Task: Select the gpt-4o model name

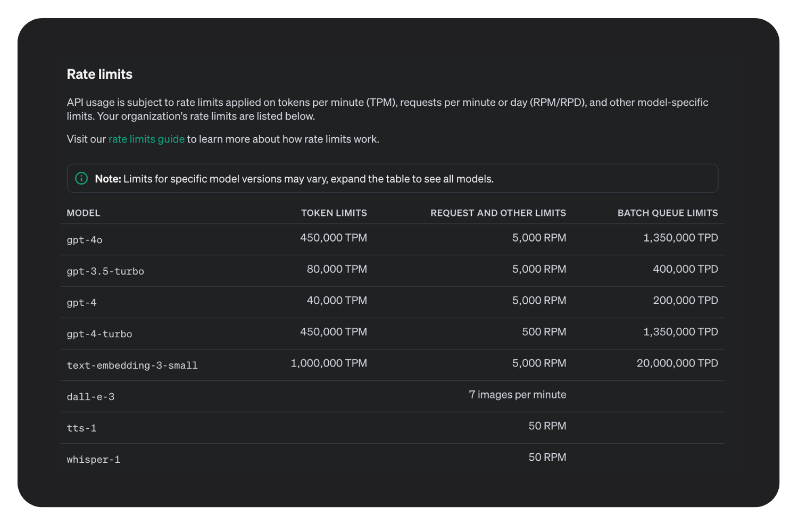Action: click(x=85, y=240)
